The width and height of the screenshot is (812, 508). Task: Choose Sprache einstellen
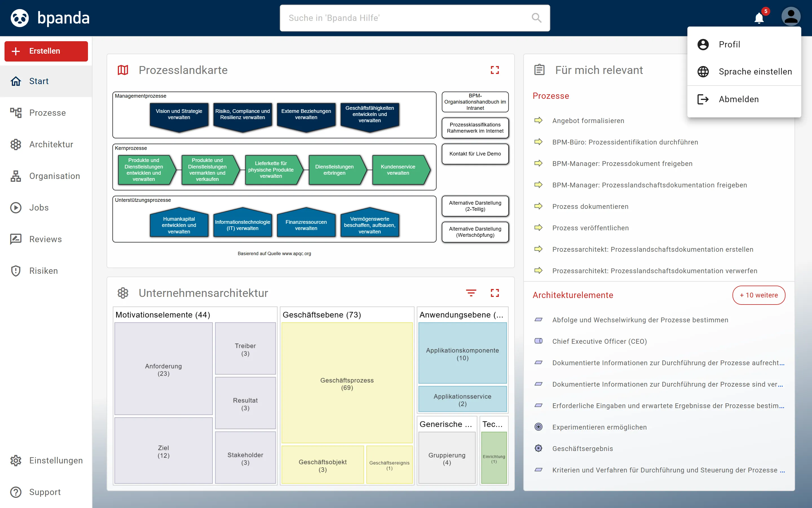[744, 72]
